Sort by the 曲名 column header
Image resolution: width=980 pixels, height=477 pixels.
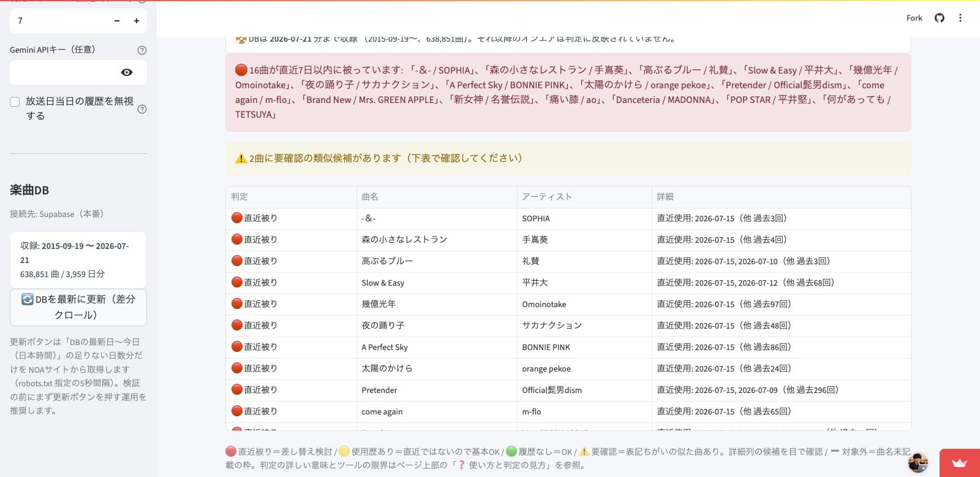[x=437, y=197]
